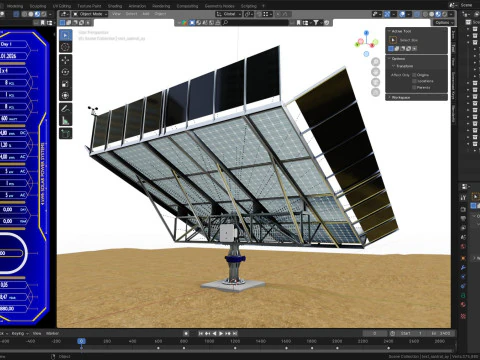Toggle auto keying record button
Viewport: 480px width, 360px height.
pyautogui.click(x=186, y=333)
